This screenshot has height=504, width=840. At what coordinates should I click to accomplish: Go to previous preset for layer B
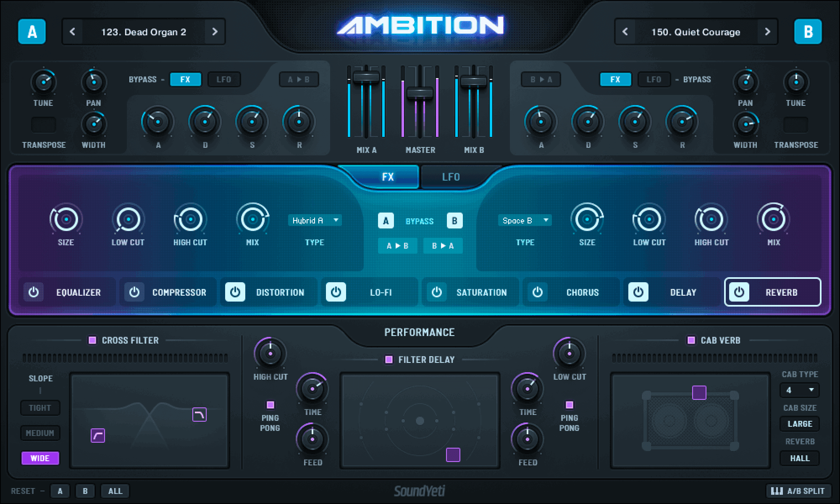625,31
